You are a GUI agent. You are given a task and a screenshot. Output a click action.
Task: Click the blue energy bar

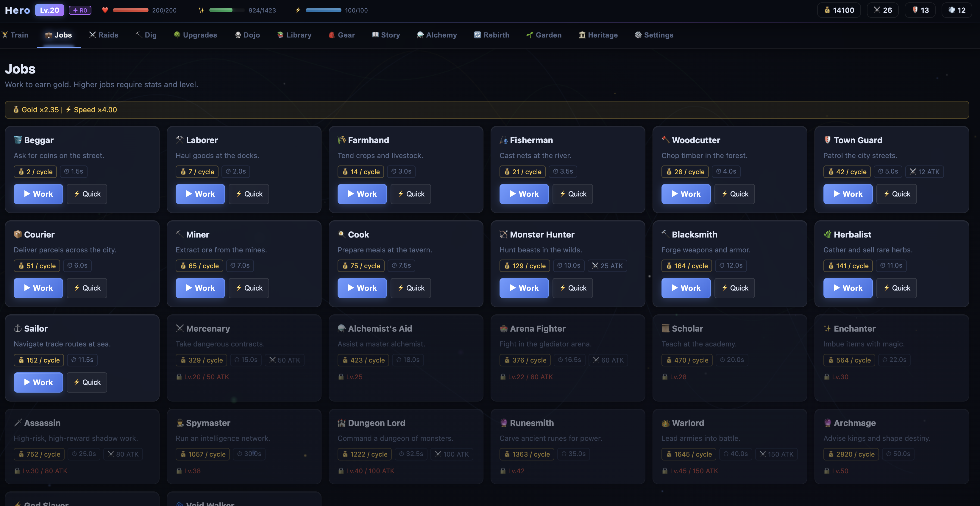click(323, 10)
